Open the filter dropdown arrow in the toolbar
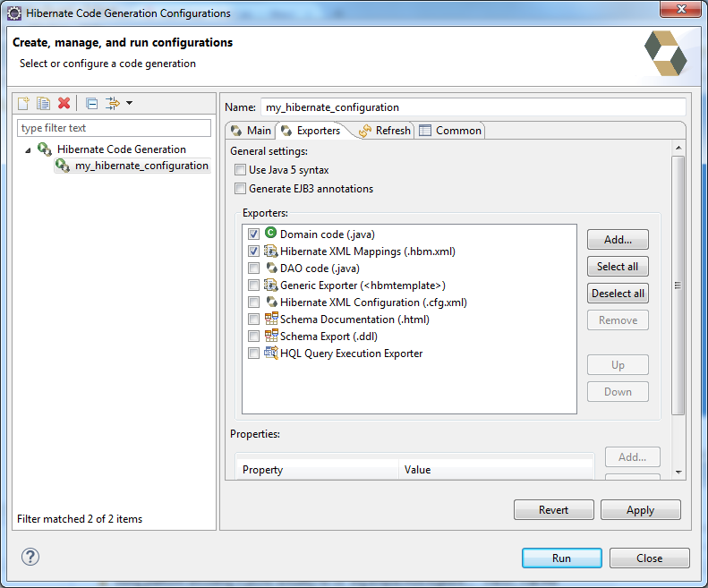The height and width of the screenshot is (588, 708). (129, 103)
